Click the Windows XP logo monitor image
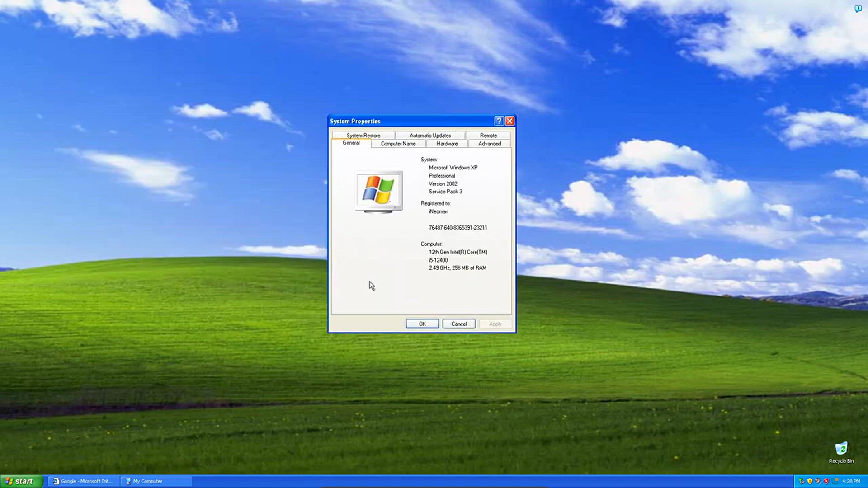868x488 pixels. click(379, 192)
